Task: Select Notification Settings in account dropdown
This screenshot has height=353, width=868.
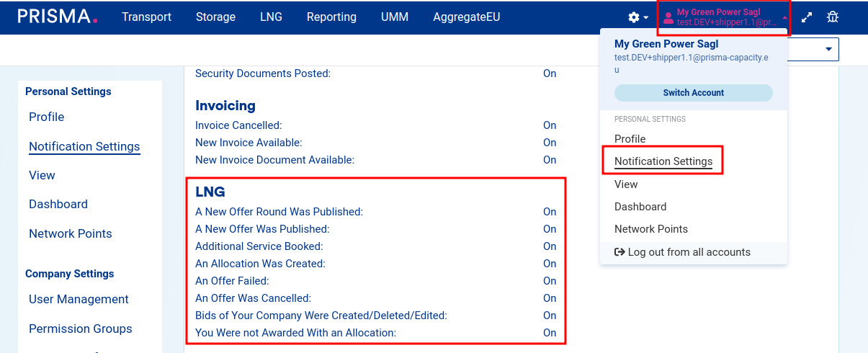Action: tap(663, 161)
